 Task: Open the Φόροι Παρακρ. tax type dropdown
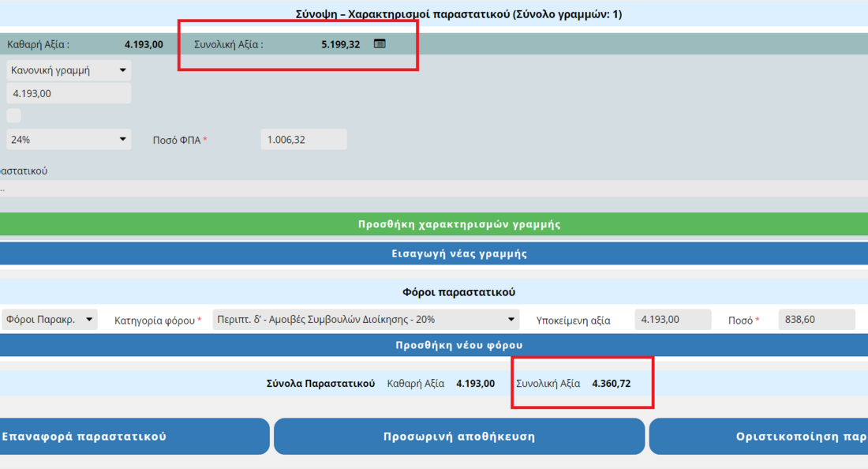49,320
